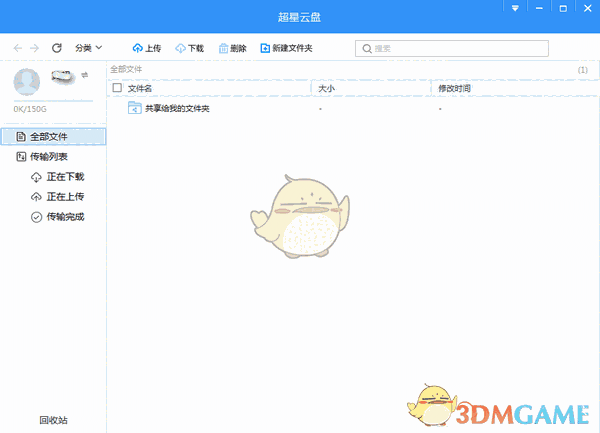Open the title bar dropdown menu icon
This screenshot has width=600, height=433.
point(515,8)
